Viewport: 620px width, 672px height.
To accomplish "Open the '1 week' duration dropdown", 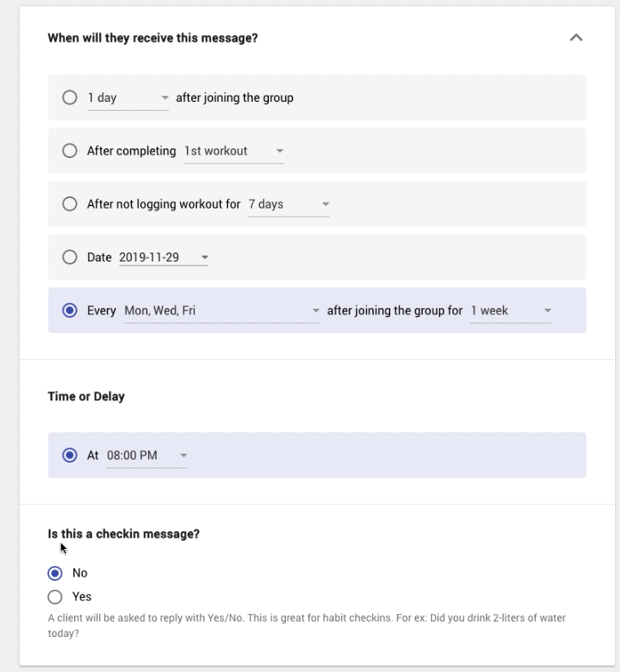I will [x=510, y=310].
